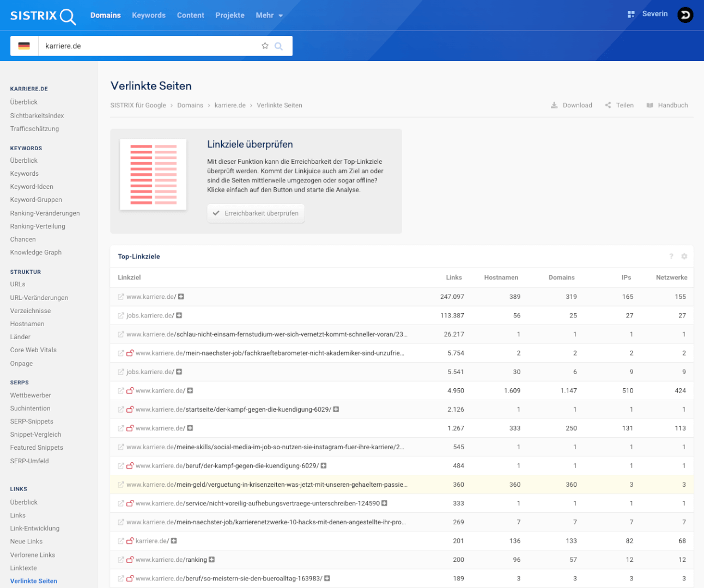704x588 pixels.
Task: Open Linktexte in the sidebar
Action: (x=23, y=568)
